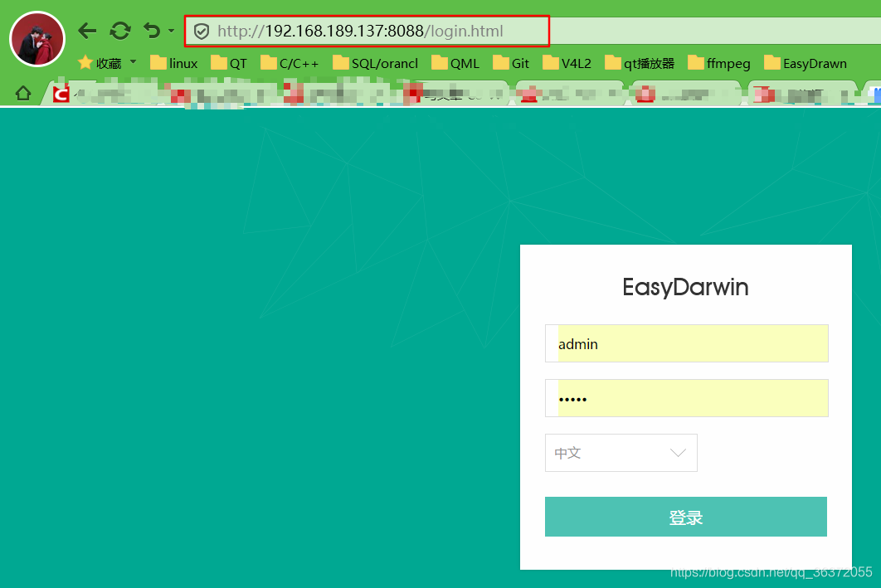Reload the page with refresh icon
881x588 pixels.
pyautogui.click(x=119, y=31)
